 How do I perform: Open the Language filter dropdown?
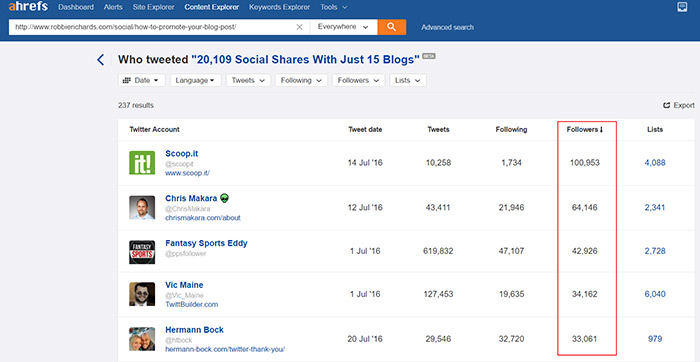[x=196, y=80]
